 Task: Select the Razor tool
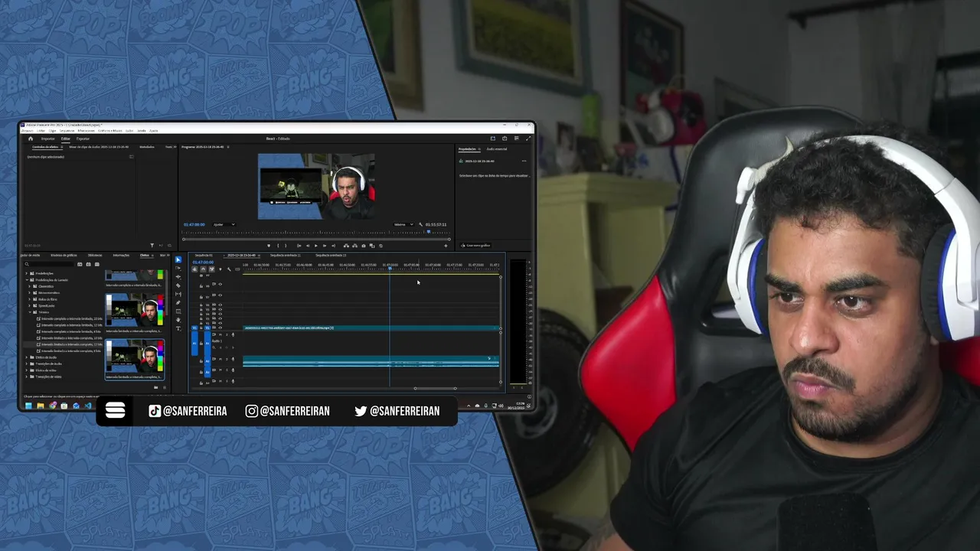point(178,285)
